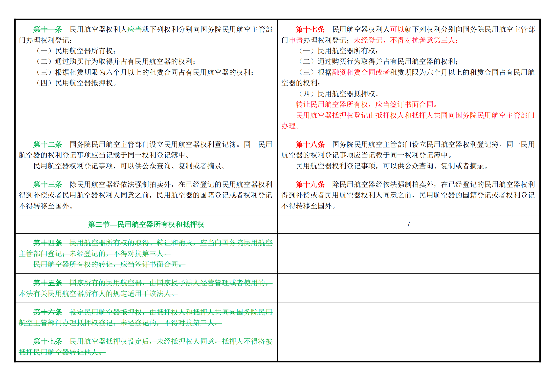This screenshot has width=555, height=392.
Task: Click the red heading 第十九条
Action: [x=310, y=184]
